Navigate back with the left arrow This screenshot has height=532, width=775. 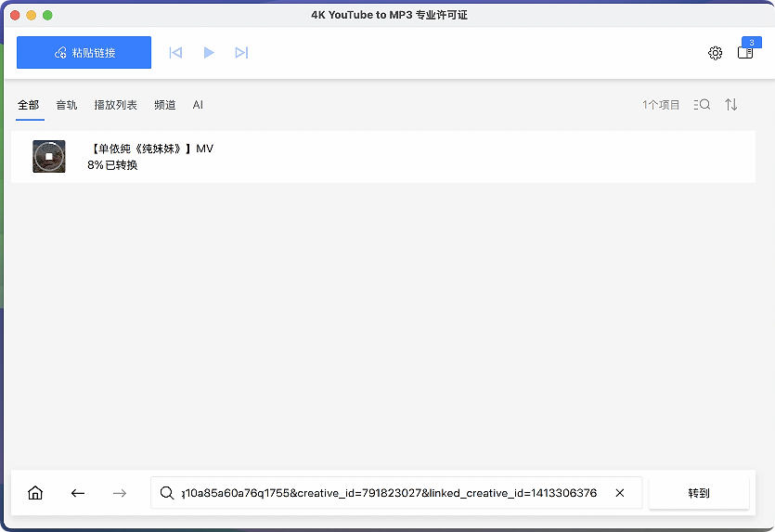pos(78,493)
